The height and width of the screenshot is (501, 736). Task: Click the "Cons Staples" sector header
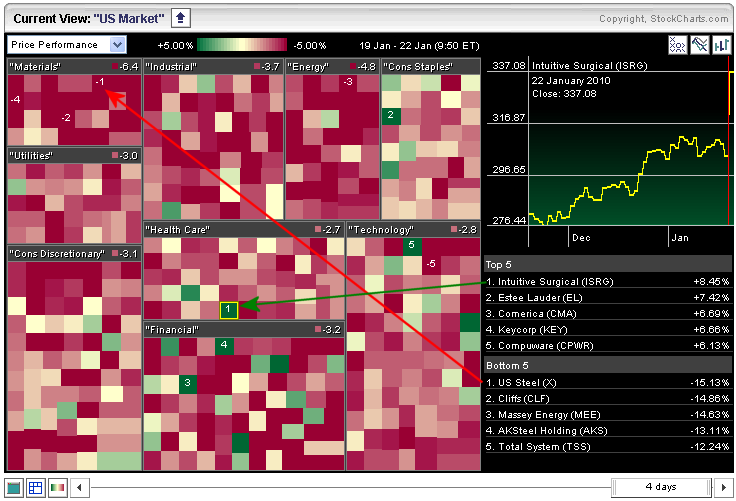[x=431, y=67]
